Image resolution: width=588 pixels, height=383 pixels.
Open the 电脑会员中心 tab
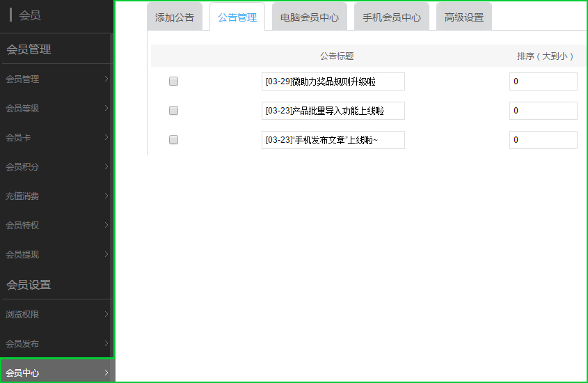pyautogui.click(x=310, y=17)
